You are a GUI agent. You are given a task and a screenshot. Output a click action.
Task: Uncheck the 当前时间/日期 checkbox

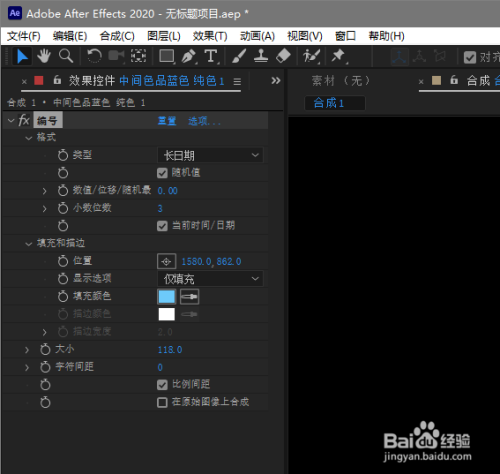[x=162, y=226]
